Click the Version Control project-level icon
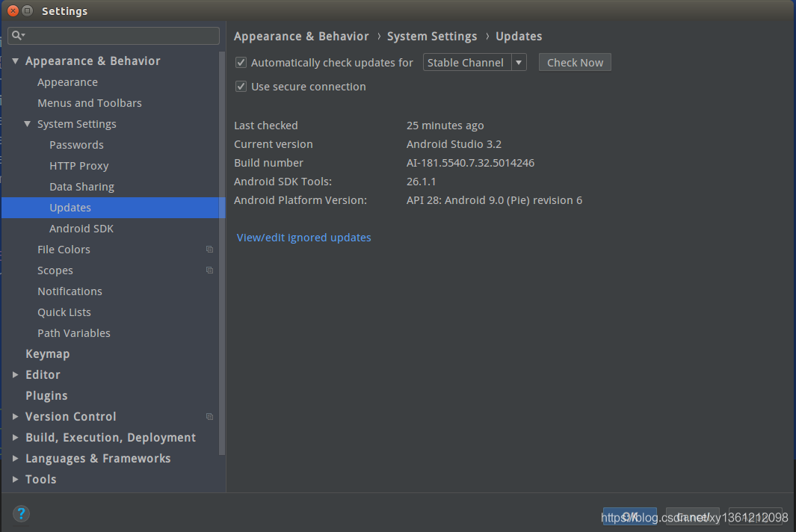This screenshot has height=532, width=796. coord(210,416)
